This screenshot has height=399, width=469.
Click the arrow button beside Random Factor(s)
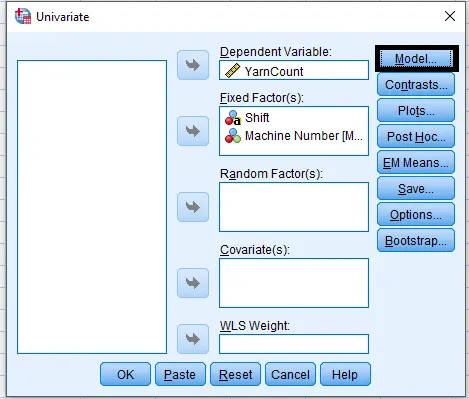(193, 207)
